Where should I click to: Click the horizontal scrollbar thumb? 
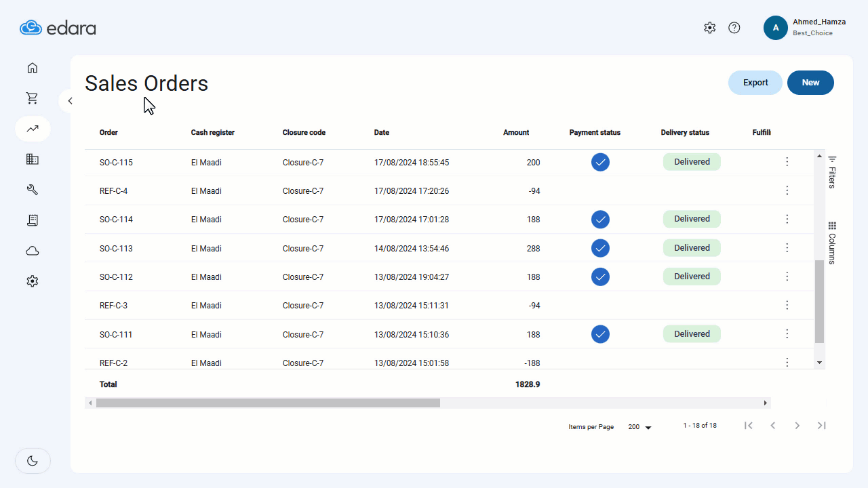pyautogui.click(x=268, y=403)
